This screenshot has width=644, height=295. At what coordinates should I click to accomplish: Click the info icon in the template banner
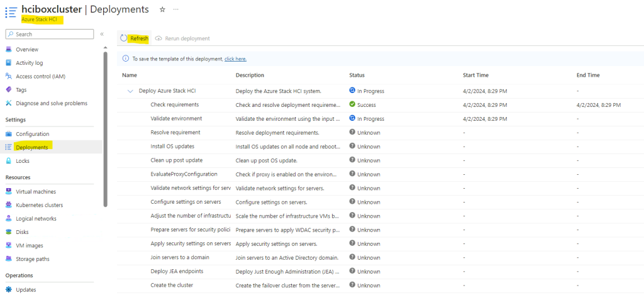pyautogui.click(x=126, y=58)
